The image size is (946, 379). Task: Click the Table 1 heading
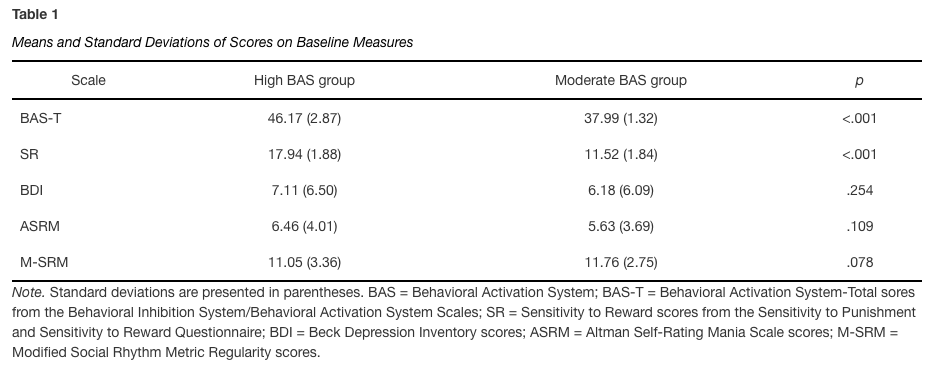35,15
